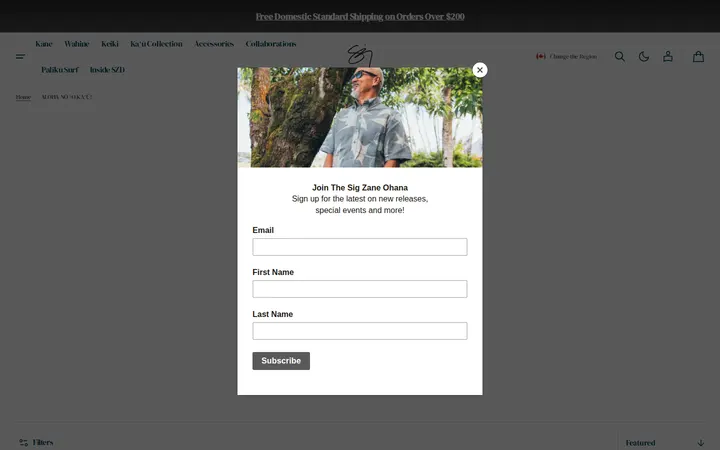Open the Kane menu
Screen dimensions: 720x450
(44, 44)
